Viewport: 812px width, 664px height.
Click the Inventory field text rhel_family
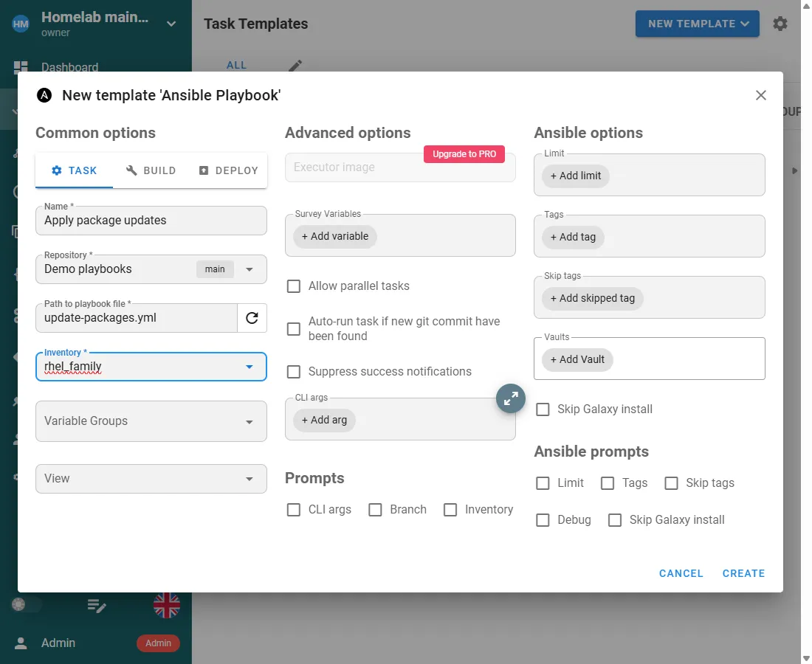72,367
